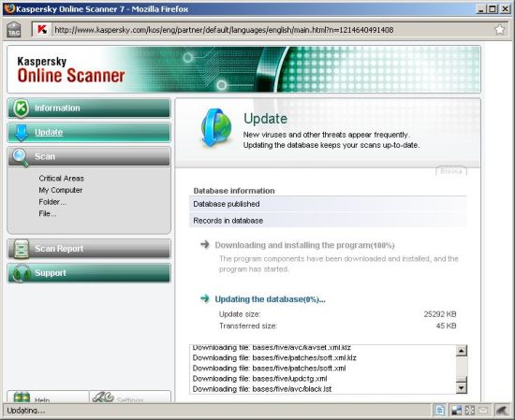The width and height of the screenshot is (515, 420).
Task: Click the black and white squares status bar icon
Action: (456, 410)
